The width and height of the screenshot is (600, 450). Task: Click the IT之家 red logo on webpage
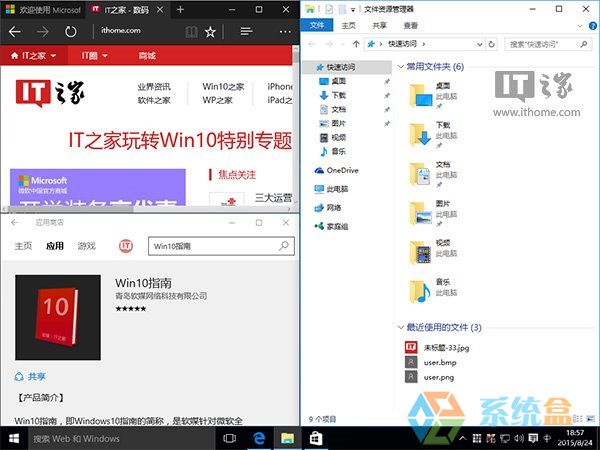[x=50, y=93]
